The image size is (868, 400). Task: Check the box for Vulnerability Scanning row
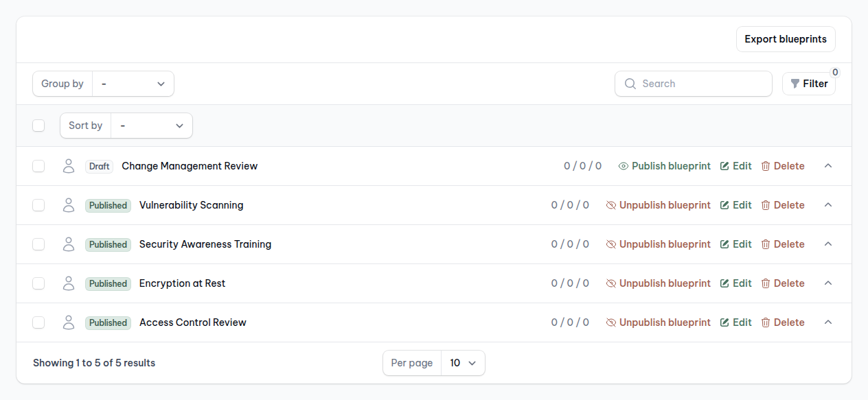[38, 205]
